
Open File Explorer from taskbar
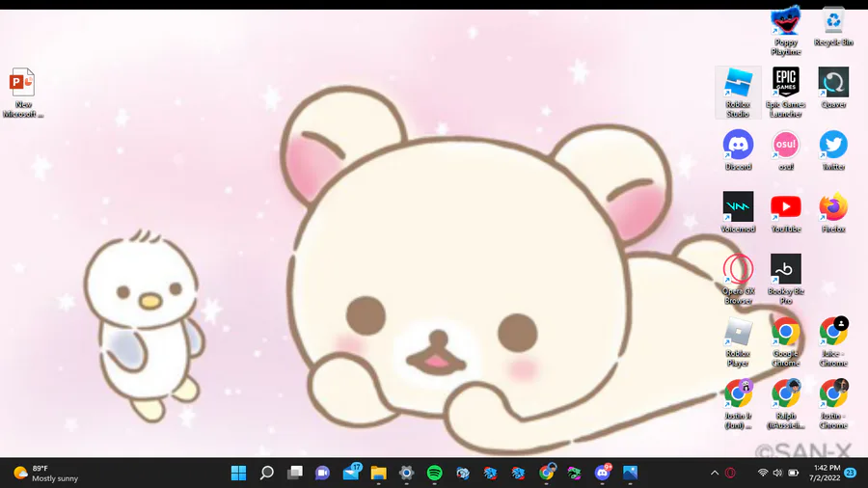(x=379, y=474)
